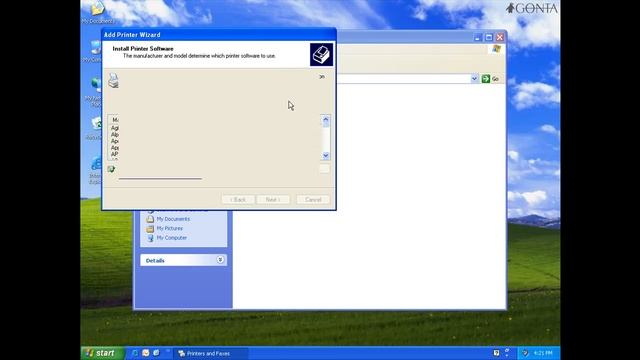The height and width of the screenshot is (360, 640).
Task: Minimize the Printers and Faxes window
Action: click(x=478, y=38)
